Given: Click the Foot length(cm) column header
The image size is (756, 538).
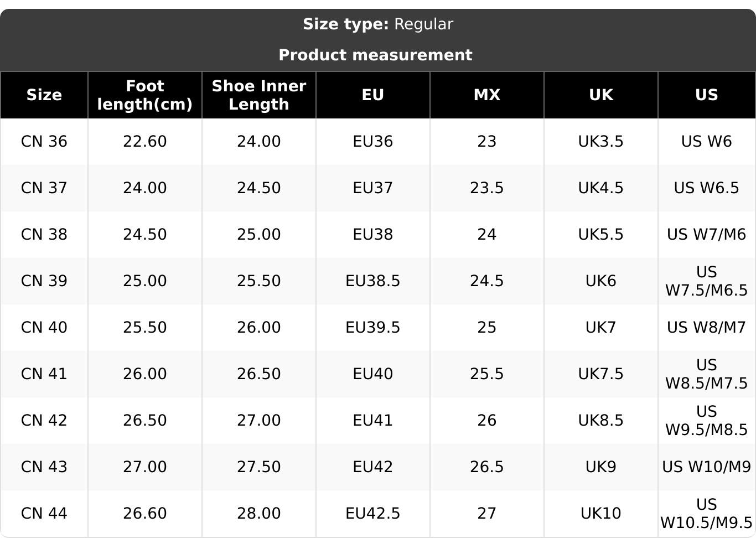Looking at the screenshot, I should tap(145, 95).
